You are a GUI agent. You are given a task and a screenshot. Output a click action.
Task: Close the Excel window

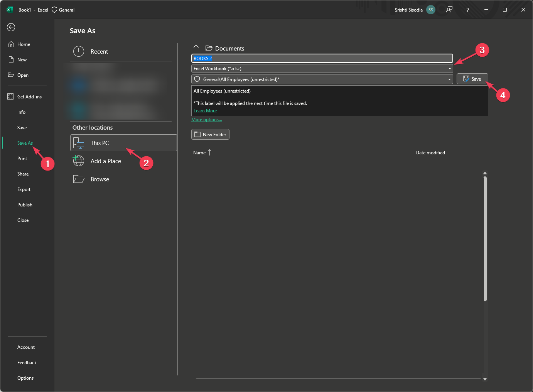point(523,10)
